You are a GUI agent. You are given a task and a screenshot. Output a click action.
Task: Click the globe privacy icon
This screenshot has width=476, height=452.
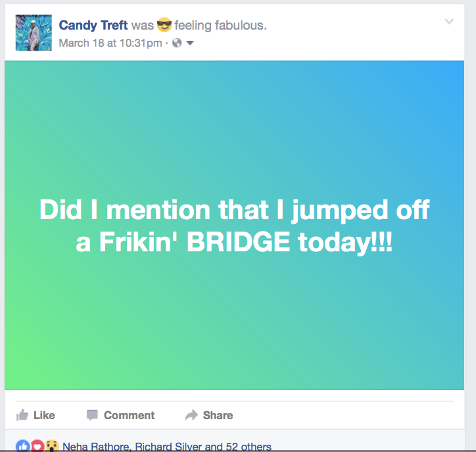pyautogui.click(x=177, y=43)
